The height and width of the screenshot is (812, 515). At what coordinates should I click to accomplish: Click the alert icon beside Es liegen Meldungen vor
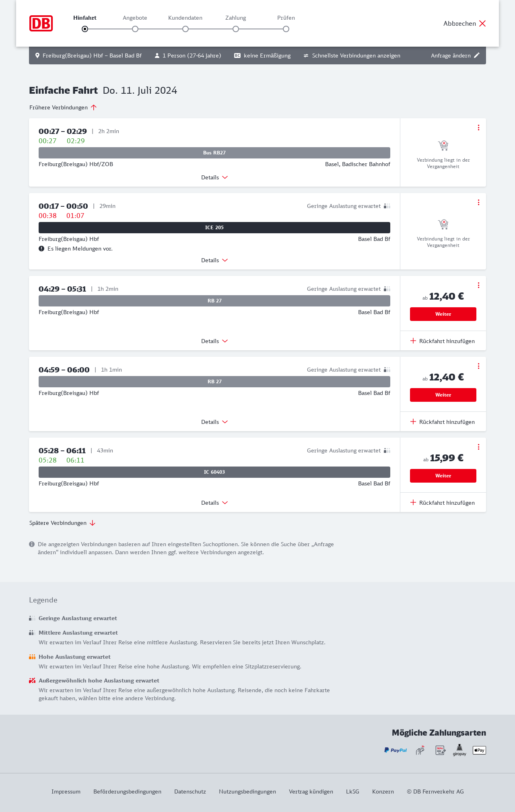coord(41,249)
